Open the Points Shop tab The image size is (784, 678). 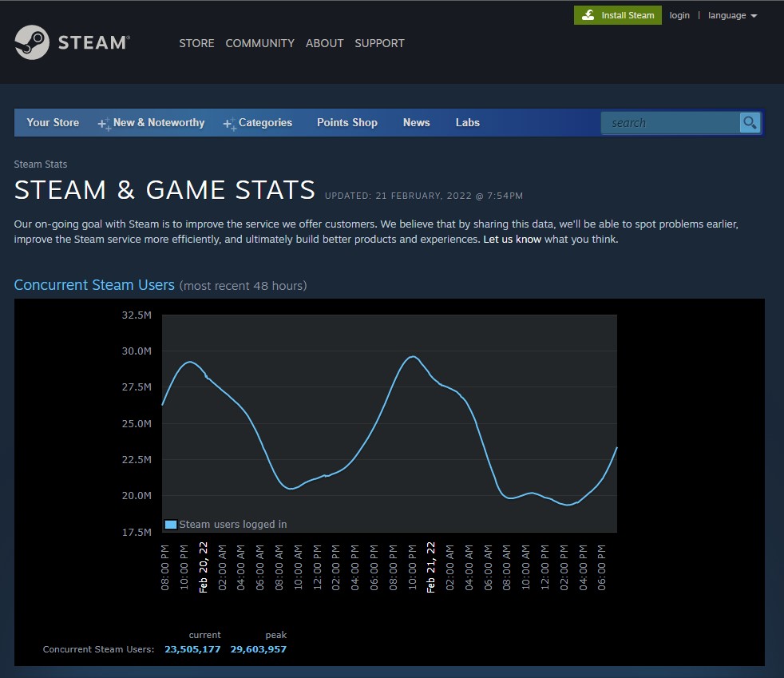click(x=347, y=122)
